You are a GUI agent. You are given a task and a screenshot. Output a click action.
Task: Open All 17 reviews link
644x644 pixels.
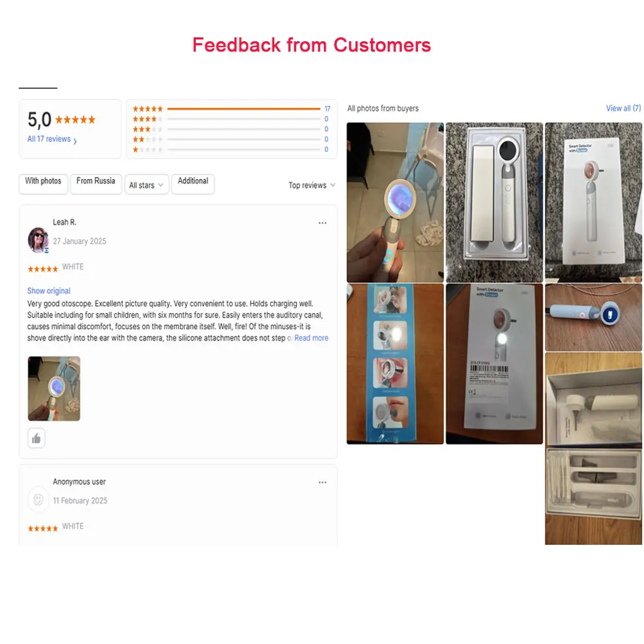click(x=49, y=139)
